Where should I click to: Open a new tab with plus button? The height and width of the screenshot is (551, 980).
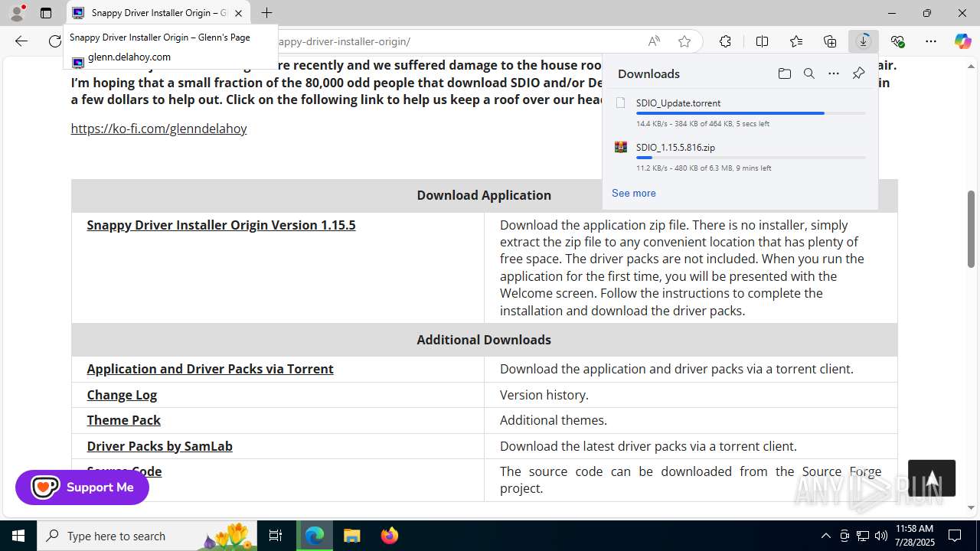266,13
